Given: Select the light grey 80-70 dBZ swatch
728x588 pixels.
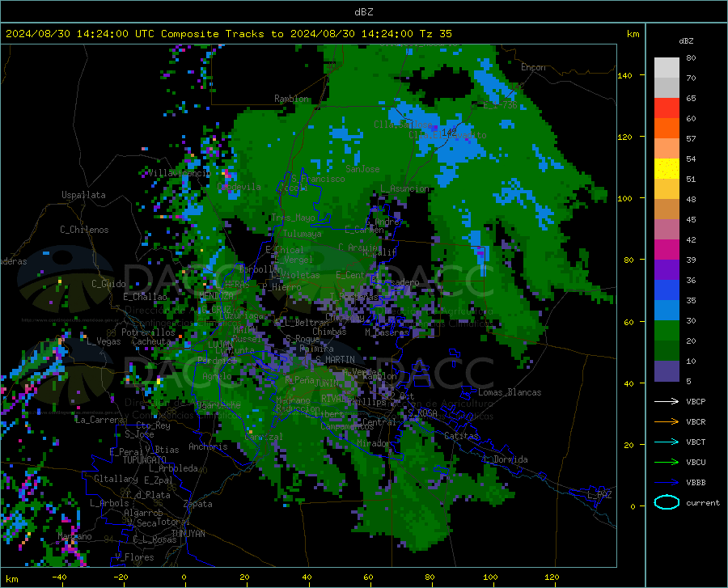Looking at the screenshot, I should [x=667, y=68].
